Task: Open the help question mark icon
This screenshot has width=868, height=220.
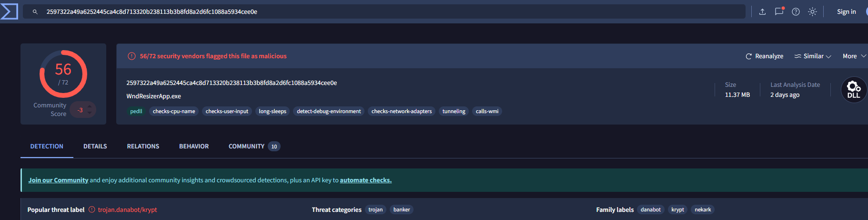Action: (x=796, y=12)
